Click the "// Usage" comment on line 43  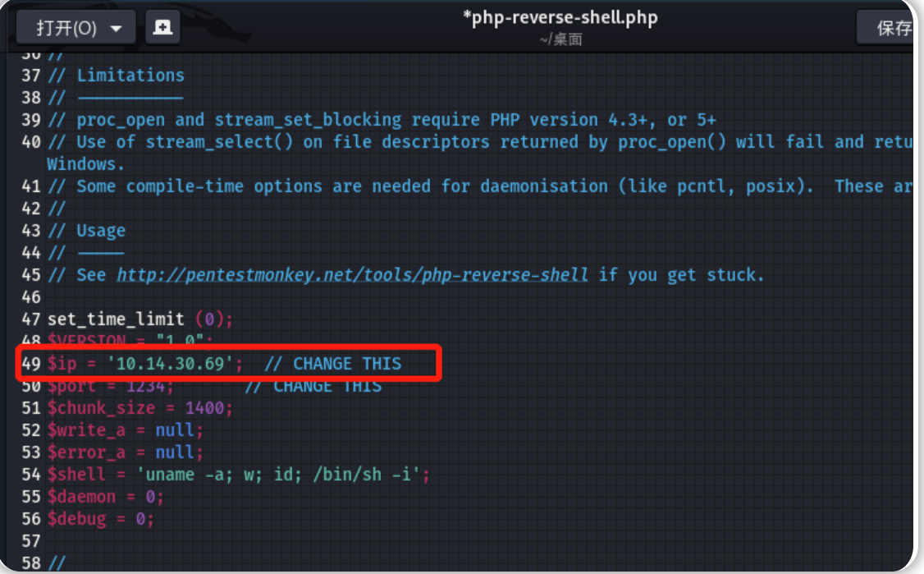87,231
